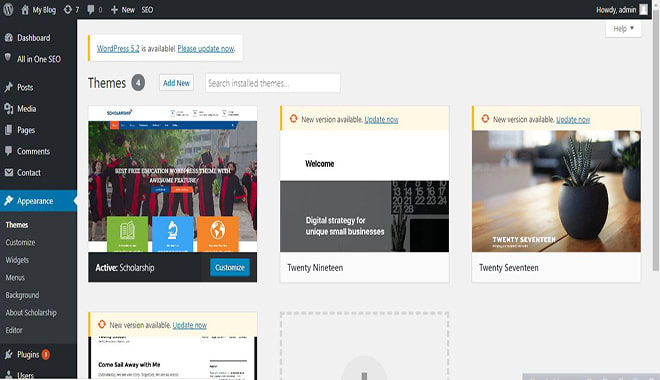
Task: Open the Scholarship theme screenshot
Action: tap(173, 179)
